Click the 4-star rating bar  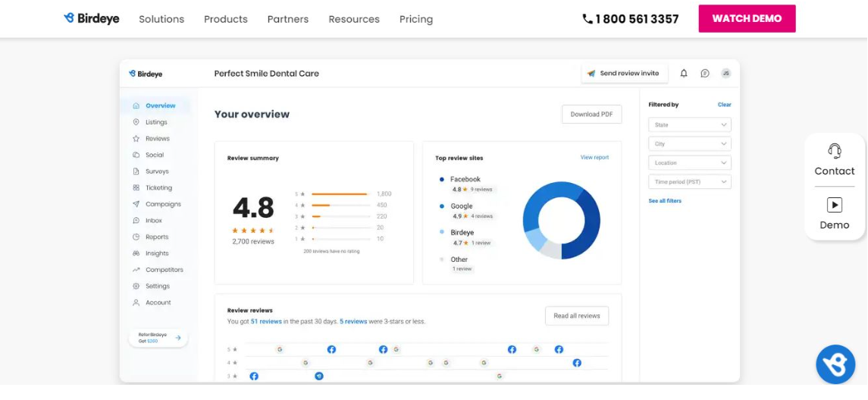coord(341,205)
